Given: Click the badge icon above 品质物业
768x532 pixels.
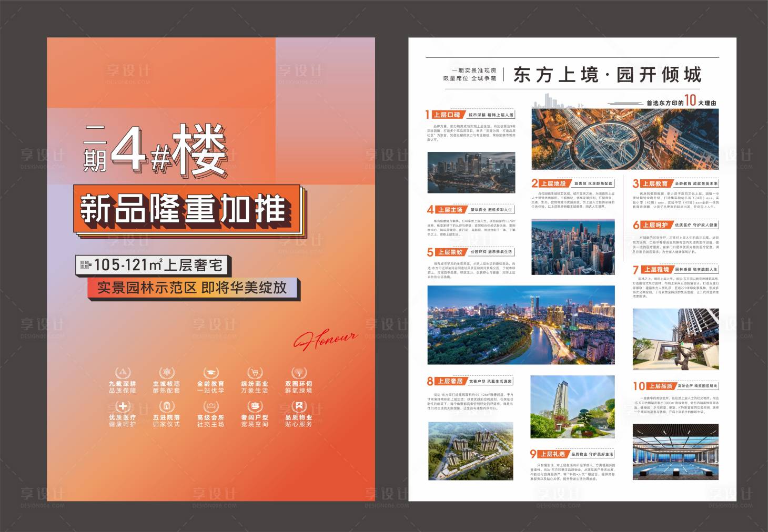Looking at the screenshot, I should (298, 406).
